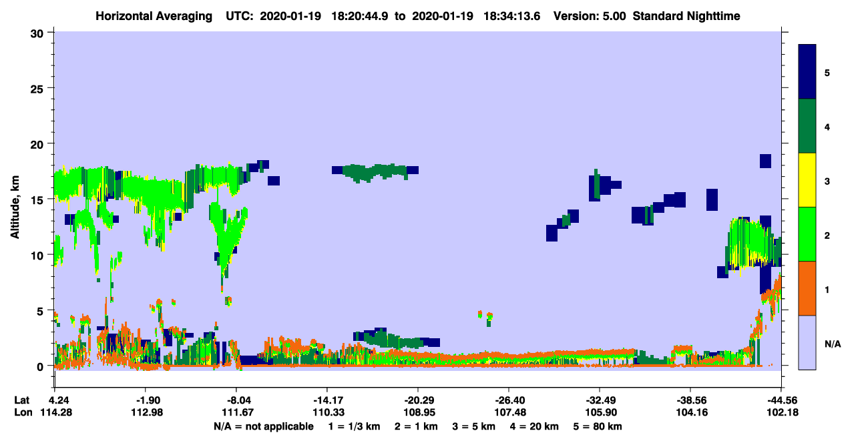
Task: Click the colorbar label '3'
Action: click(x=827, y=181)
